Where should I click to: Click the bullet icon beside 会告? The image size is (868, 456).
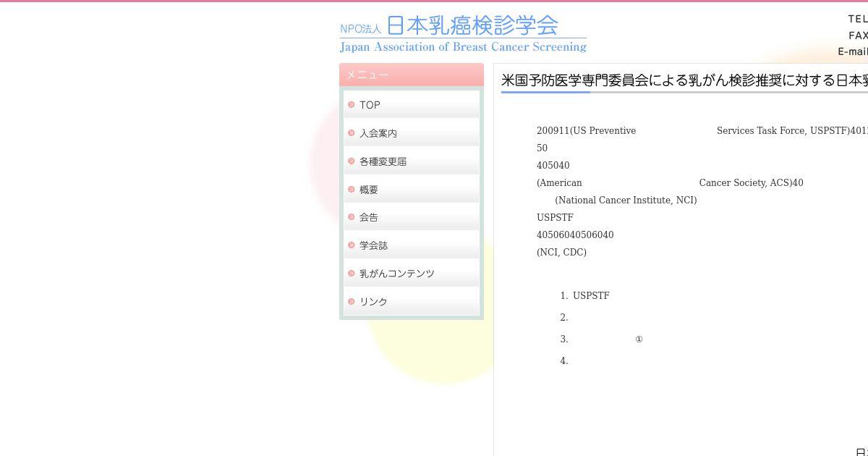pyautogui.click(x=352, y=217)
